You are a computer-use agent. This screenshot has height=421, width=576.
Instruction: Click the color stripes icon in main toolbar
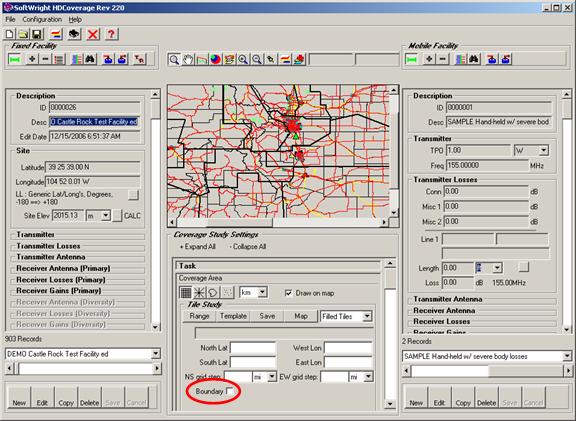pyautogui.click(x=55, y=34)
